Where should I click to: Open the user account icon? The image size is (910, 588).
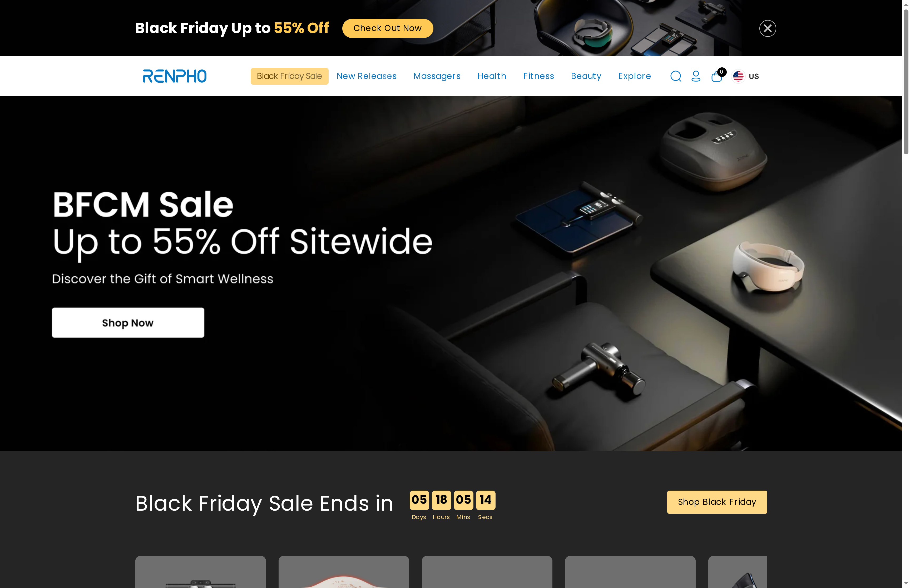(696, 76)
